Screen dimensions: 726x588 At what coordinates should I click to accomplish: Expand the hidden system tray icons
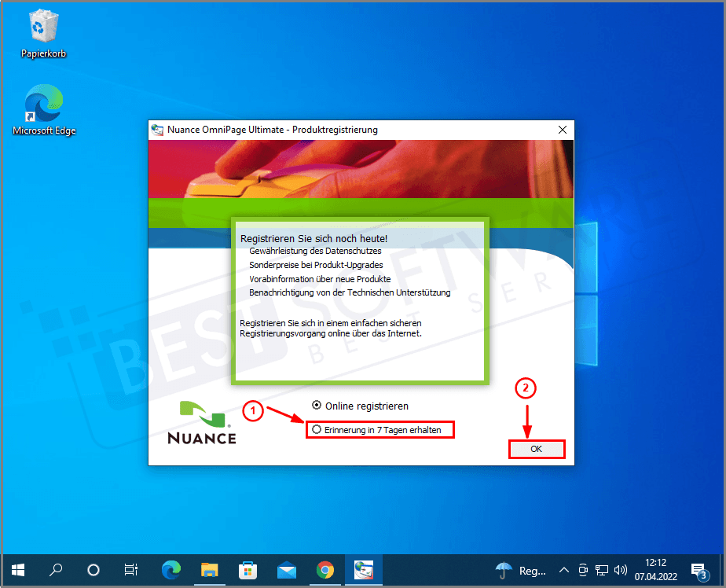[563, 570]
